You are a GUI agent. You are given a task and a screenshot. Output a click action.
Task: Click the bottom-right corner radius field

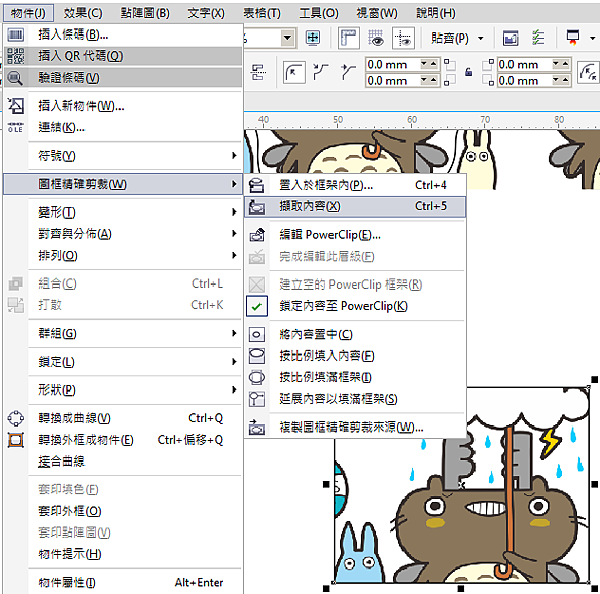[524, 81]
